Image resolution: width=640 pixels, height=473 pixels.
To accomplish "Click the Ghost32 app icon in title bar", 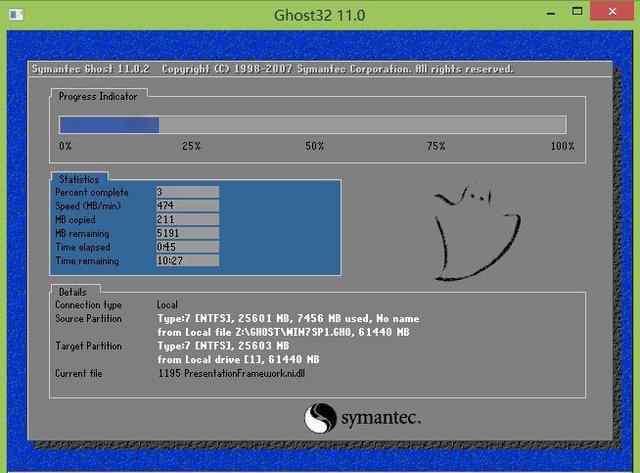I will pyautogui.click(x=16, y=15).
